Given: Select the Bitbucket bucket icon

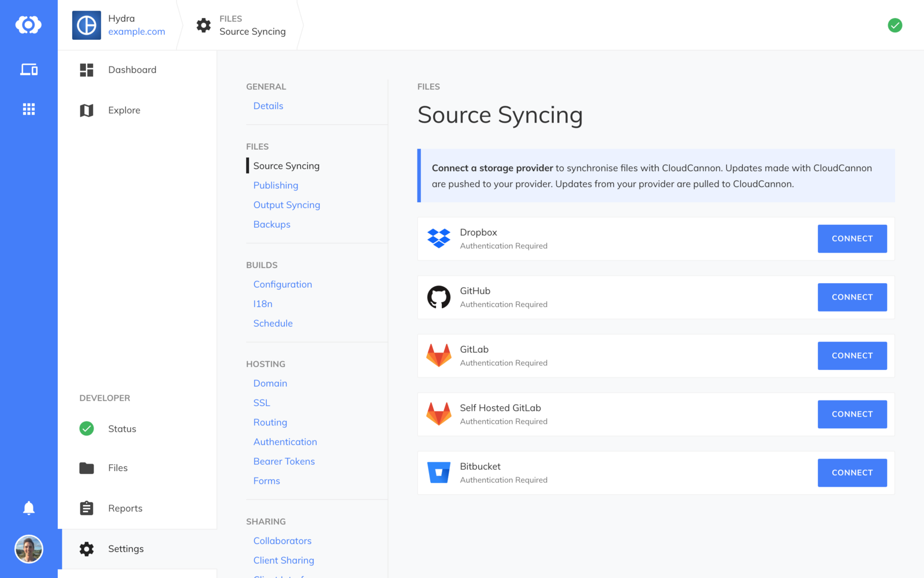Looking at the screenshot, I should 439,472.
